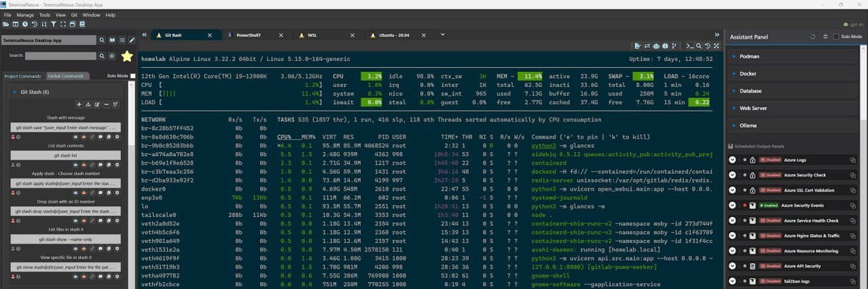Click the copy icon on fail2ban logs row

coord(853,282)
